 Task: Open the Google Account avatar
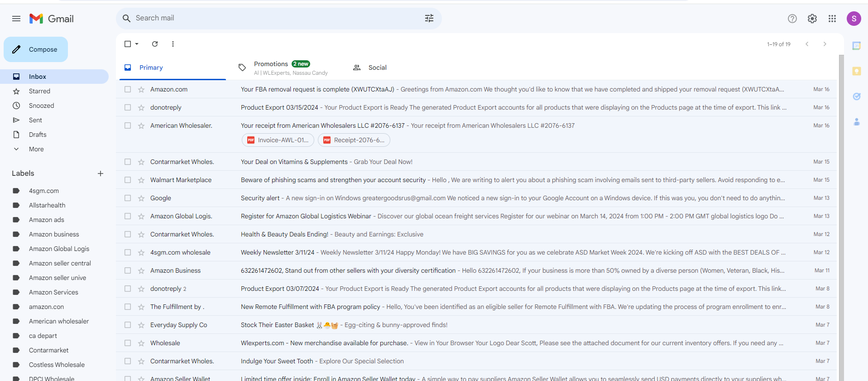pyautogui.click(x=854, y=19)
